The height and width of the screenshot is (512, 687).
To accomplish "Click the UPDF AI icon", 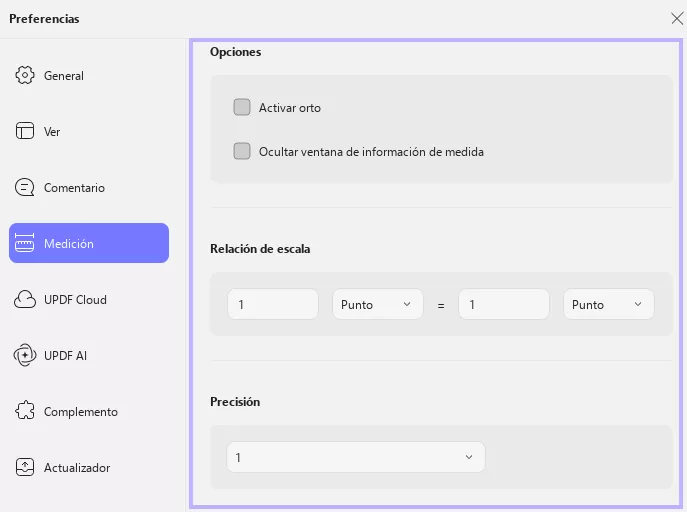I will pos(25,355).
